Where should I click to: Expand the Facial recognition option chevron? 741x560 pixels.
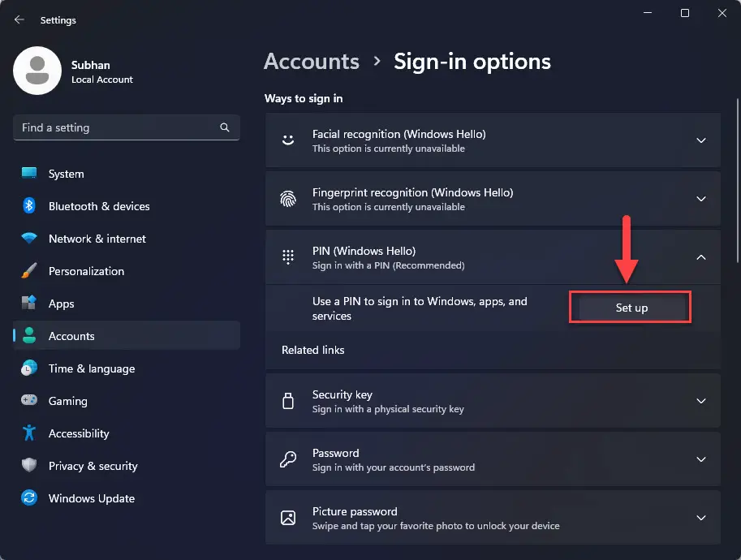pyautogui.click(x=701, y=140)
